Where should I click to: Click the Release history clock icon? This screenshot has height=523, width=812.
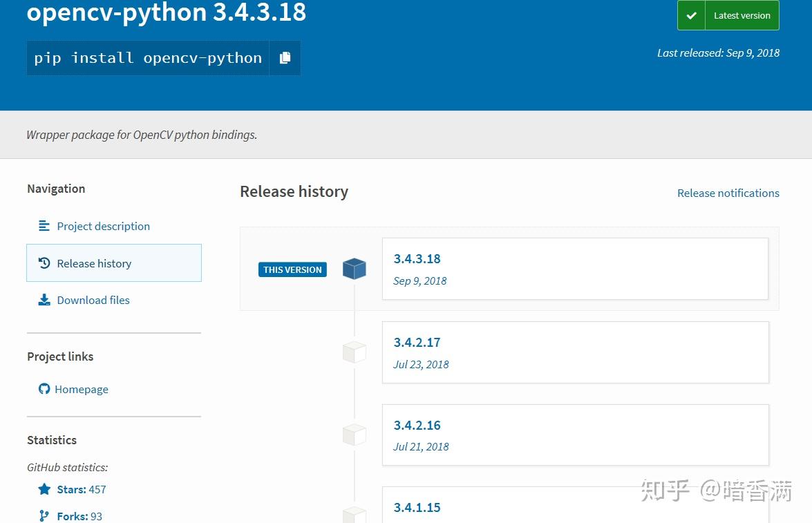tap(44, 263)
